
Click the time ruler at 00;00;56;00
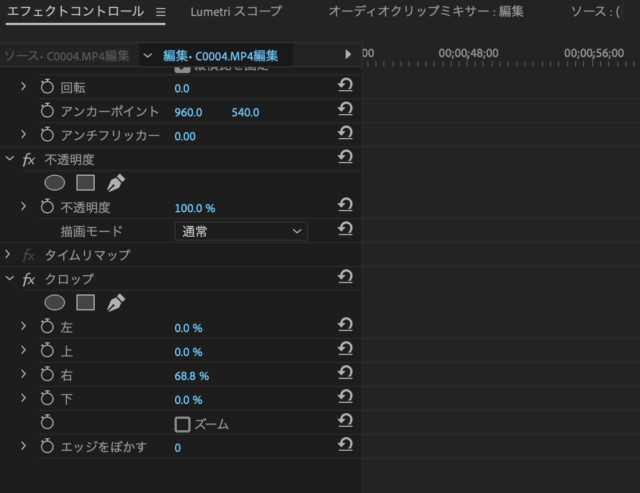(x=594, y=53)
